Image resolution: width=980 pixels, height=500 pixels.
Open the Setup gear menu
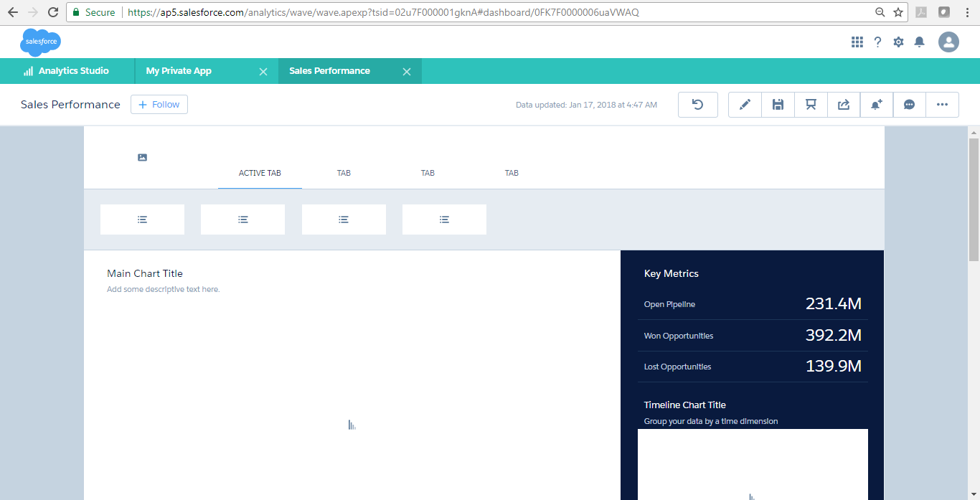[x=898, y=42]
